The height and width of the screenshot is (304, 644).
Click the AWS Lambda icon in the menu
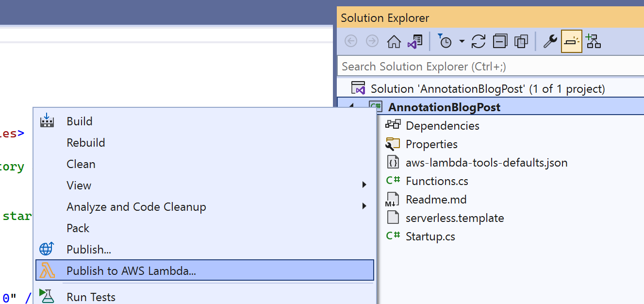click(x=47, y=270)
